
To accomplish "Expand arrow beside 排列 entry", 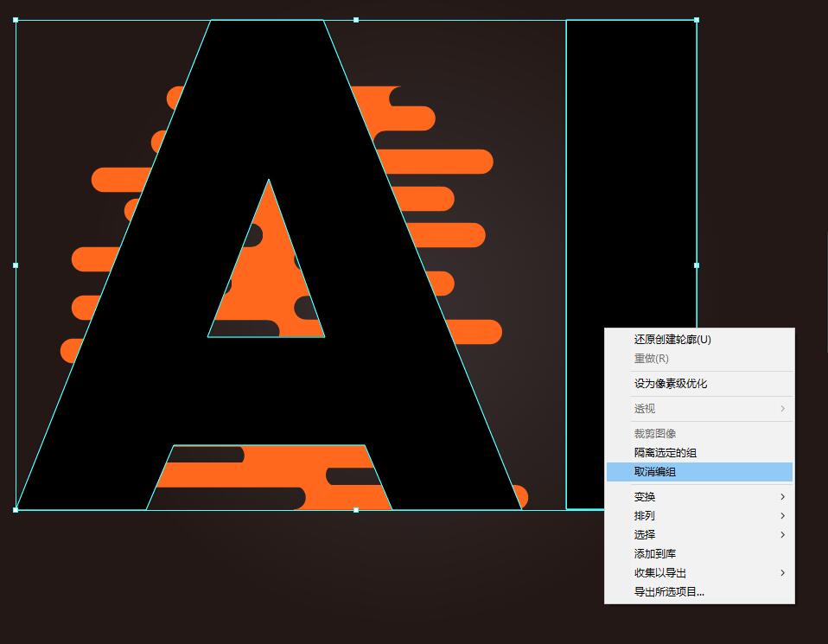I will click(782, 515).
